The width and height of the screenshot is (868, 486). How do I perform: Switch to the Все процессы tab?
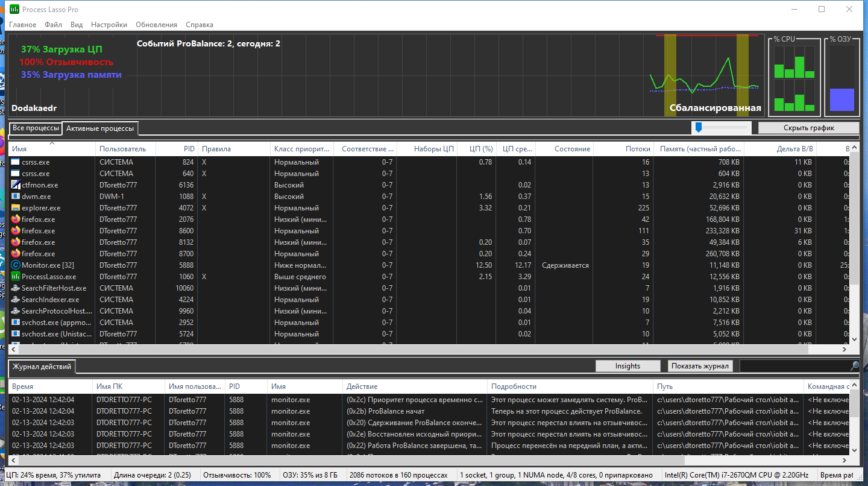(36, 128)
